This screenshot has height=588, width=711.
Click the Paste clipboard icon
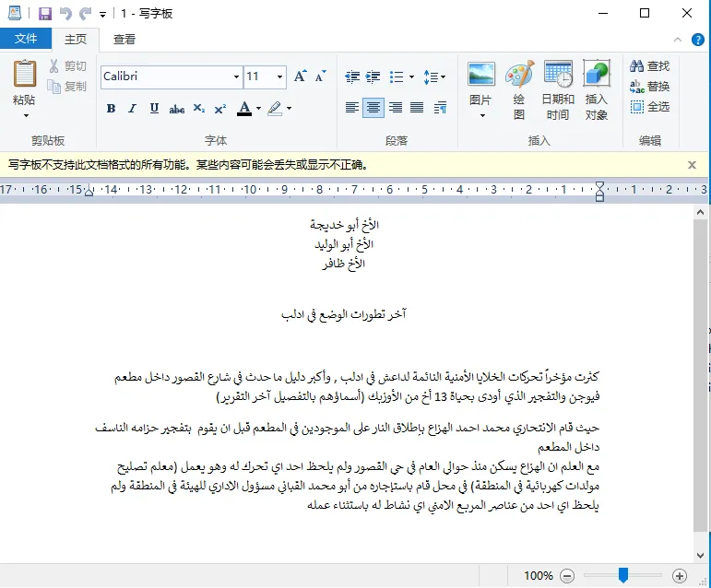point(25,74)
